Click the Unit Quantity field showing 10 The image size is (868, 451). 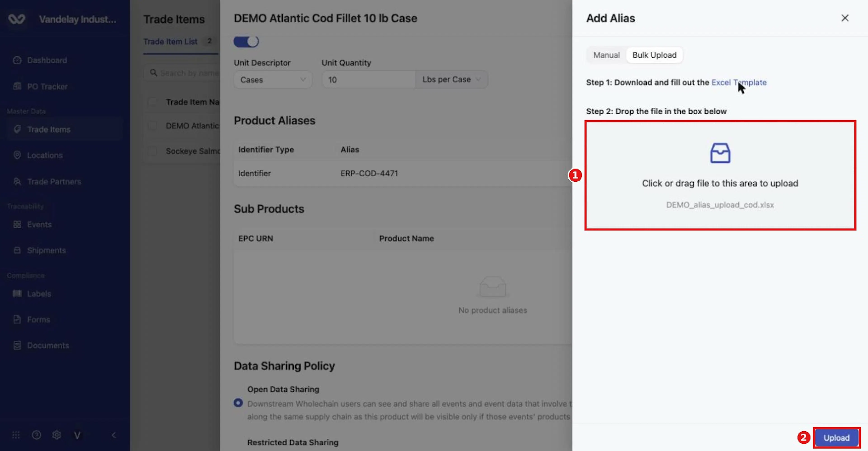369,80
